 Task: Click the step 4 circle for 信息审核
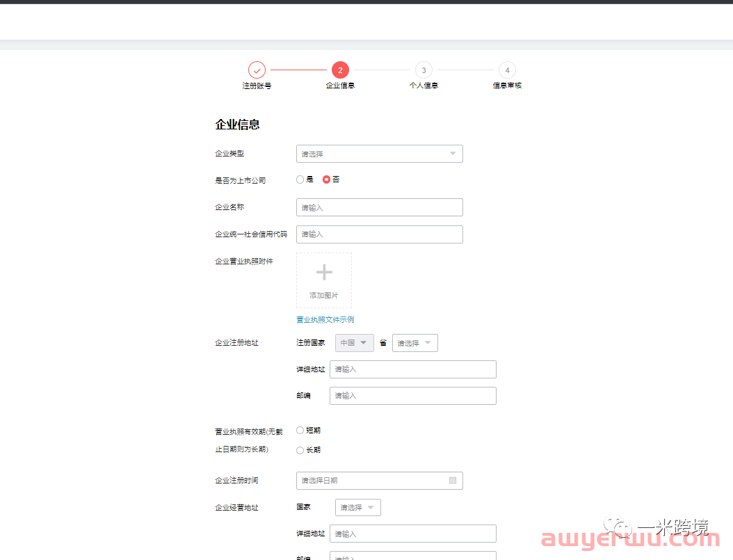(x=507, y=70)
